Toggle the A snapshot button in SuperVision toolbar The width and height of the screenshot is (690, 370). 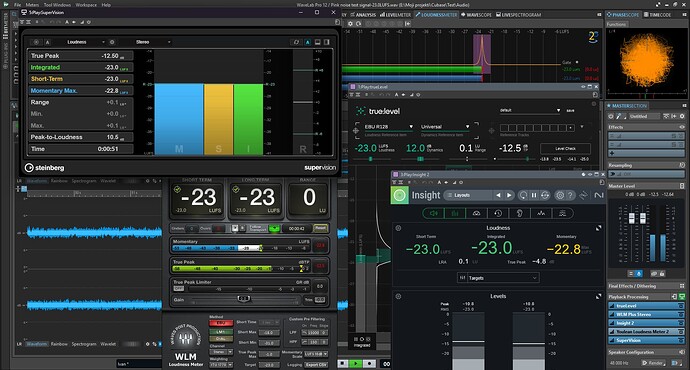tap(308, 42)
